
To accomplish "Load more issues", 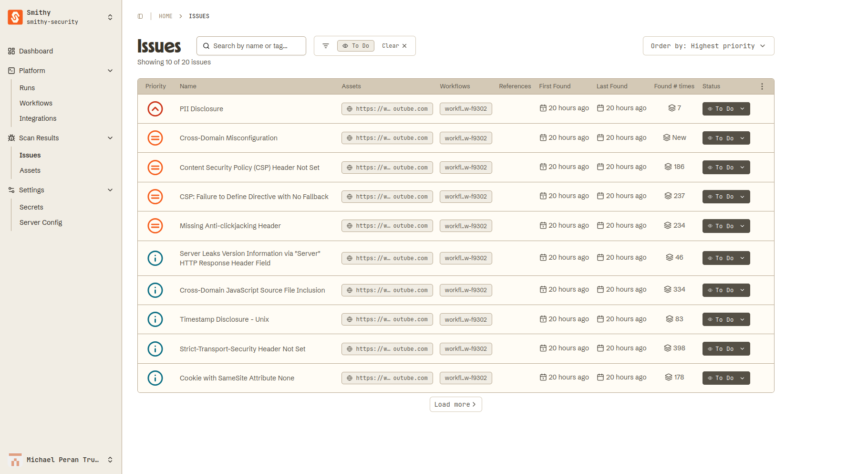I will click(455, 404).
